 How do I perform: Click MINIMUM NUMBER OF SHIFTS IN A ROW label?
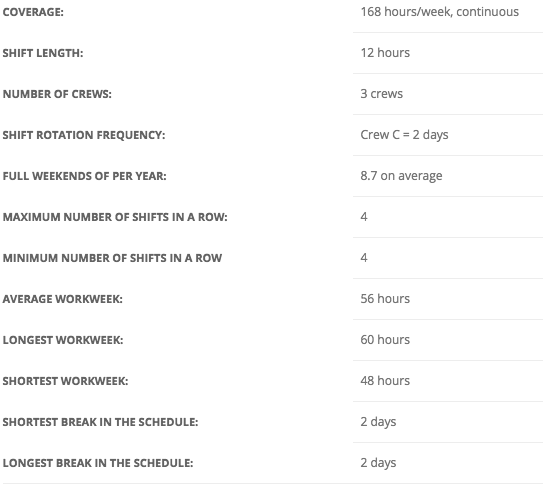(x=113, y=258)
